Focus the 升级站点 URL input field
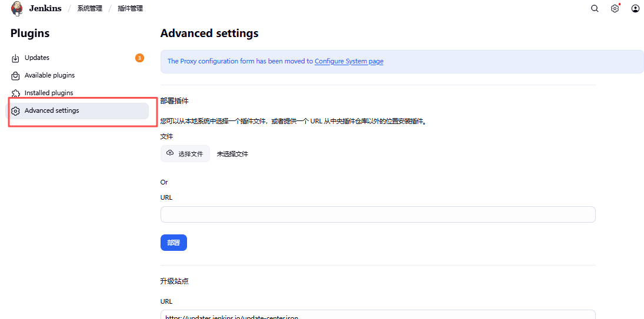 [378, 314]
